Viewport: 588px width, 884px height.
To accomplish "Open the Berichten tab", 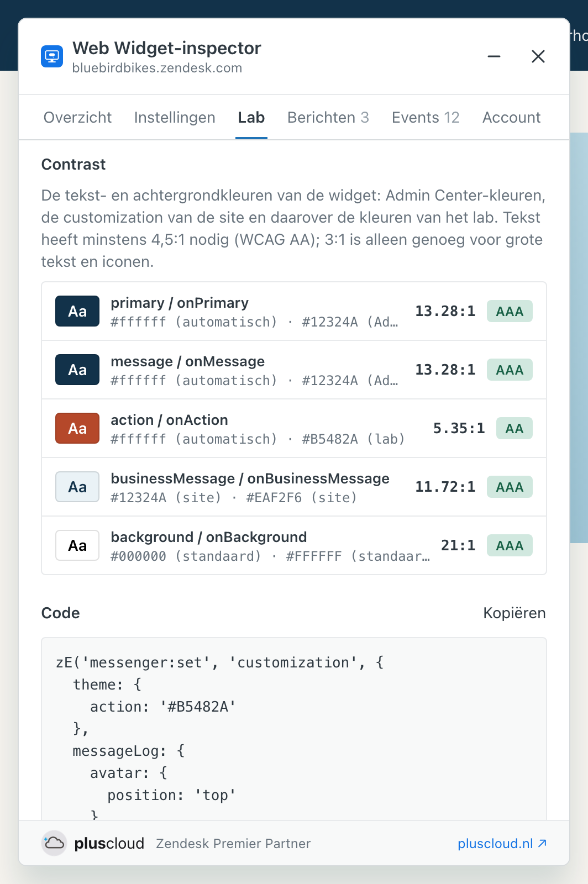I will pyautogui.click(x=328, y=118).
